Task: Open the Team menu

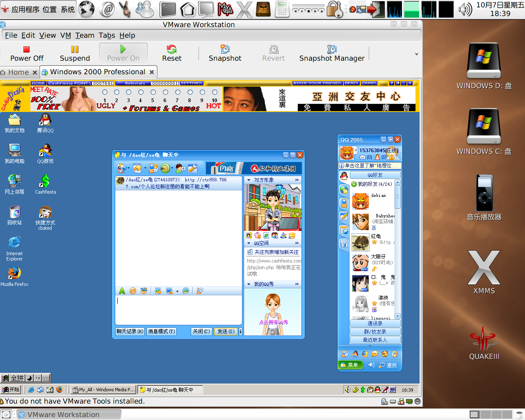Action: point(85,35)
